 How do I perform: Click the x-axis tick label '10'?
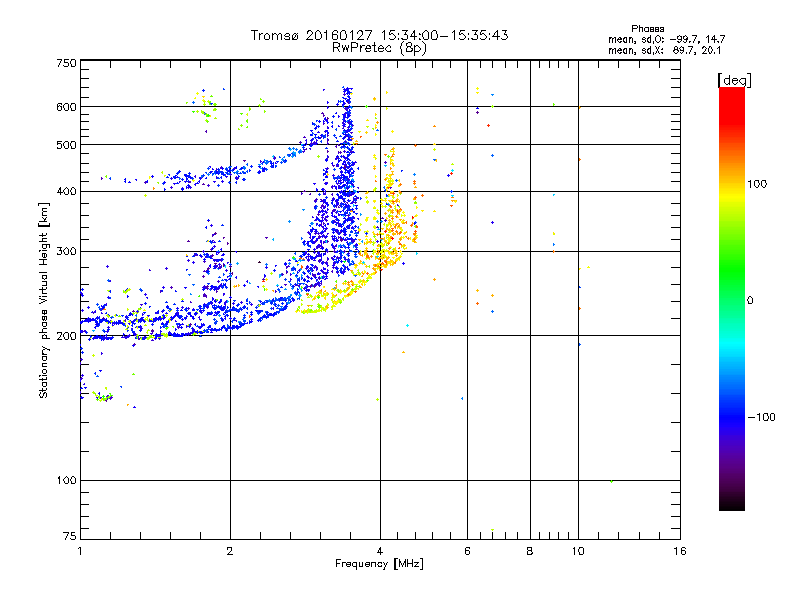(x=578, y=551)
